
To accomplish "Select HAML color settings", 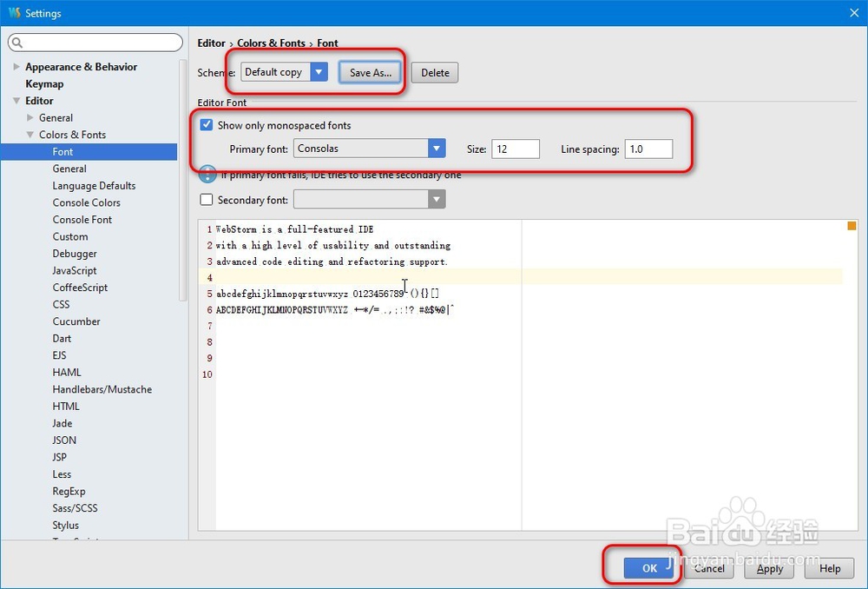I will pyautogui.click(x=67, y=373).
